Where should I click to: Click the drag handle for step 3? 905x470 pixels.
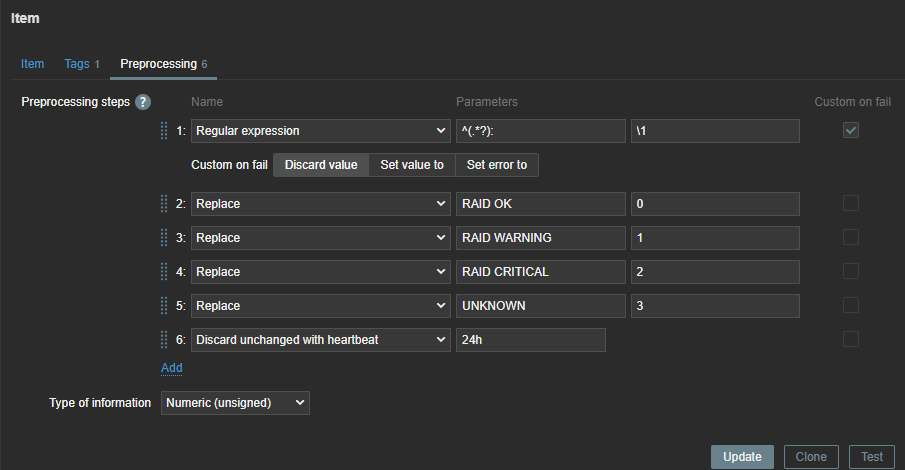coord(164,238)
